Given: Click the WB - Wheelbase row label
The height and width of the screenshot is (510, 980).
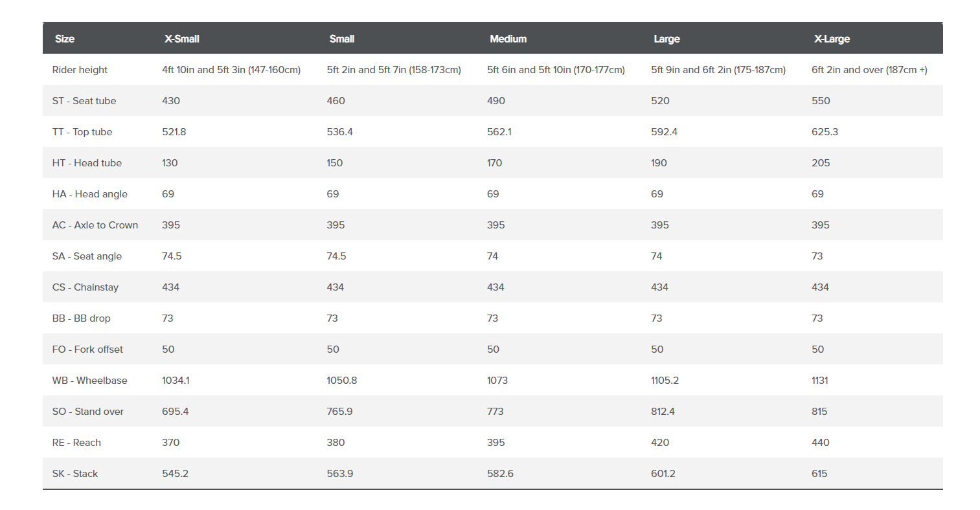Looking at the screenshot, I should [90, 381].
